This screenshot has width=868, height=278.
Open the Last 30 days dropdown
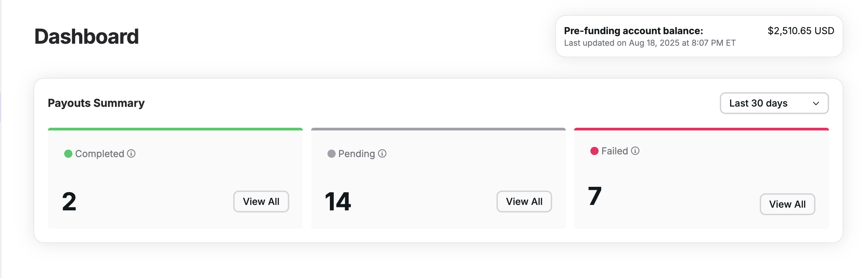[774, 103]
